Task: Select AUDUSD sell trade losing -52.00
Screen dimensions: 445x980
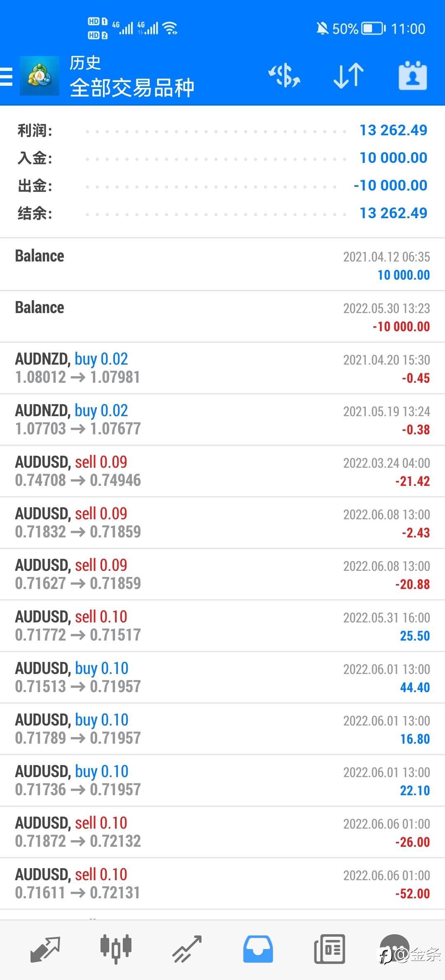Action: (x=222, y=883)
